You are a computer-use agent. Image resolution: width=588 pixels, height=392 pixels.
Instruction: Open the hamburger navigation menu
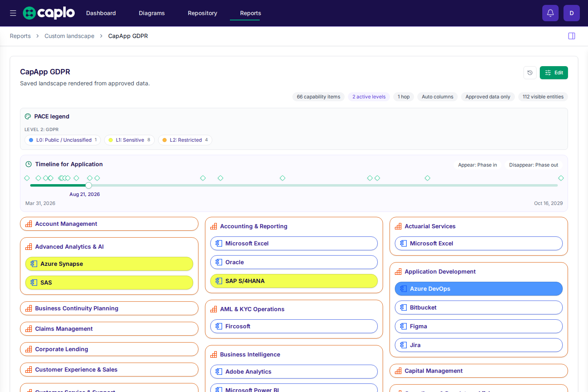[x=13, y=13]
